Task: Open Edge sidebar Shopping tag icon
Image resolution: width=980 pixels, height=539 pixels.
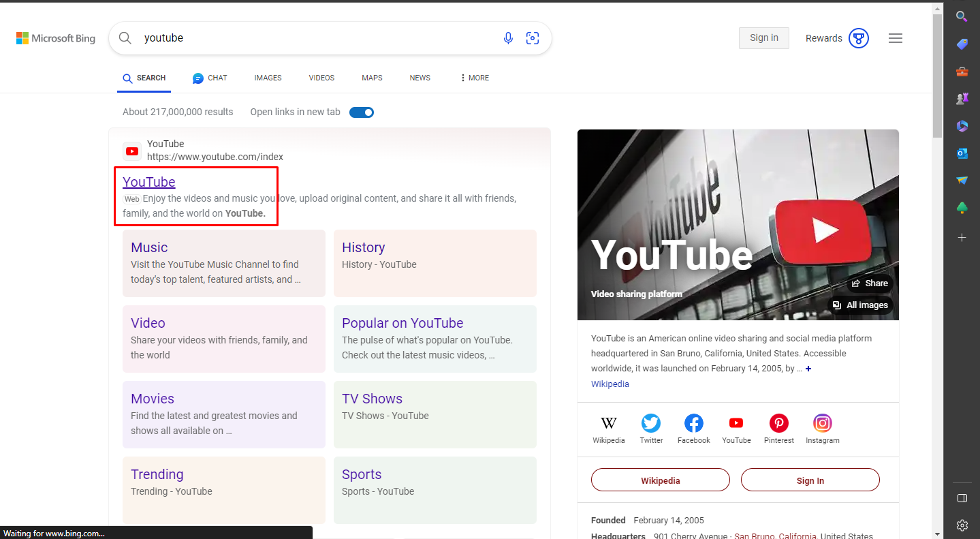Action: (x=962, y=44)
